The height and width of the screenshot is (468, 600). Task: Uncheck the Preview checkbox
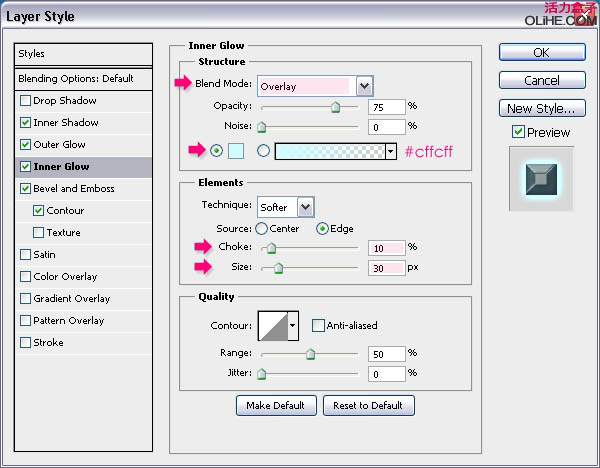coord(518,132)
